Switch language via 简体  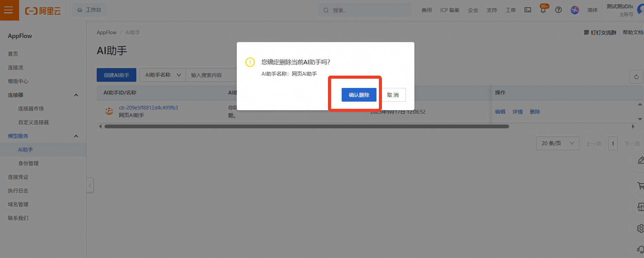[x=592, y=10]
